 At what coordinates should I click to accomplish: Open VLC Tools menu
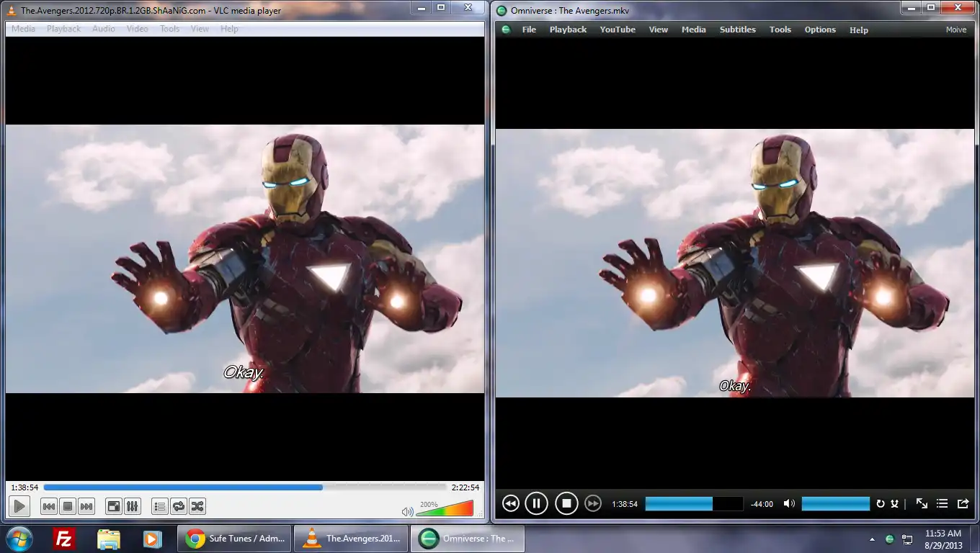(x=169, y=29)
